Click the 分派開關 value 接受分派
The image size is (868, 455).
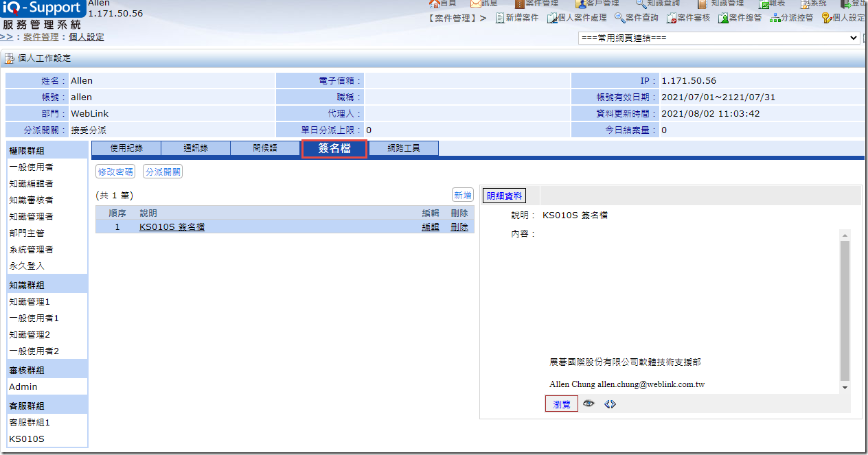[x=89, y=130]
